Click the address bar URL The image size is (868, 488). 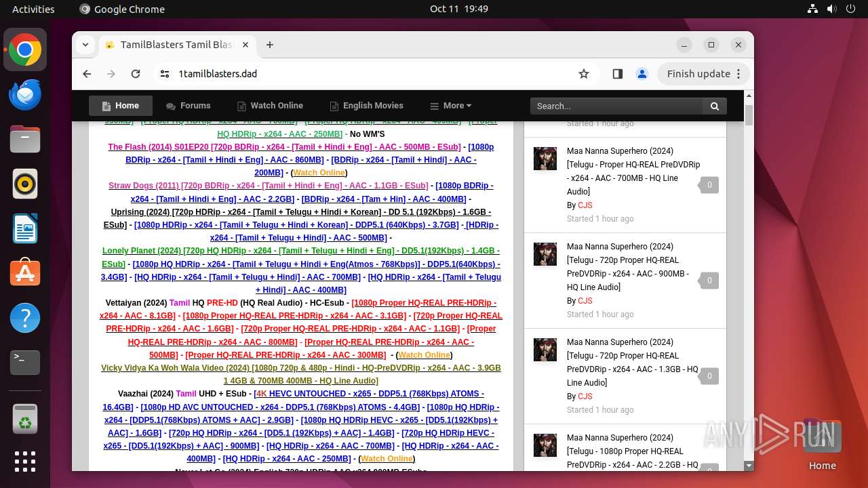pos(218,74)
